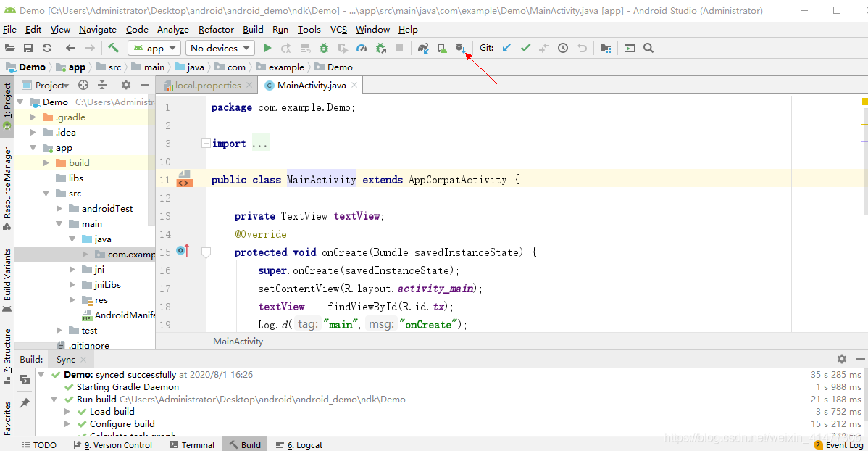Navigate back with the left arrow

coord(70,48)
